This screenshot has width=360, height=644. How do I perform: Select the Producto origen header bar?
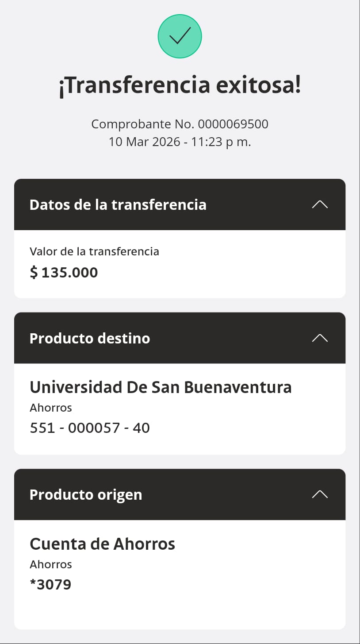[x=180, y=494]
